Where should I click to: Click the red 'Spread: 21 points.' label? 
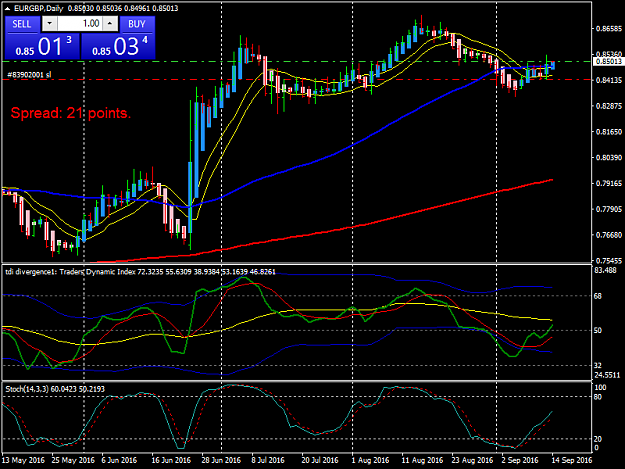tap(71, 113)
